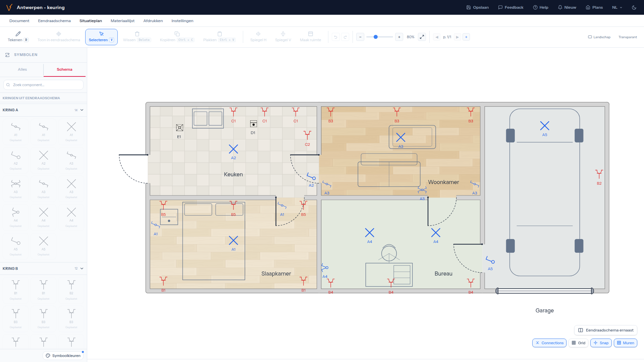The image size is (644, 362).
Task: Select the A5 light in the garage
Action: (x=545, y=126)
